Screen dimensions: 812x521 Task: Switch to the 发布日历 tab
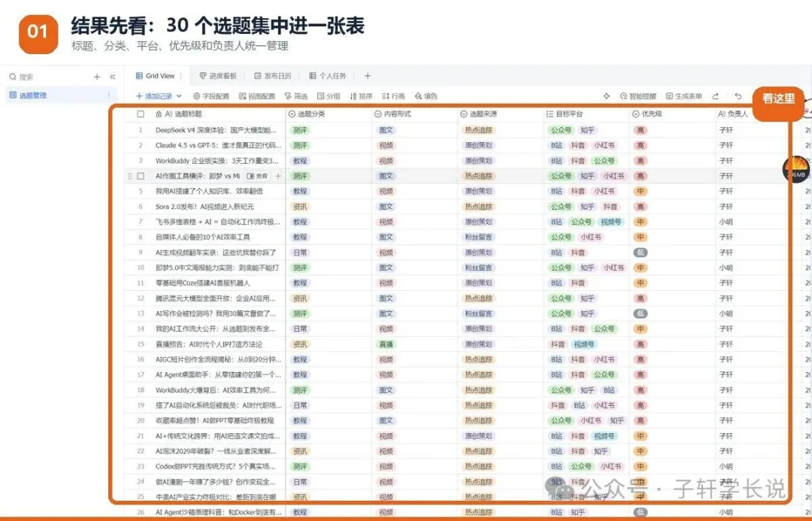[x=273, y=76]
